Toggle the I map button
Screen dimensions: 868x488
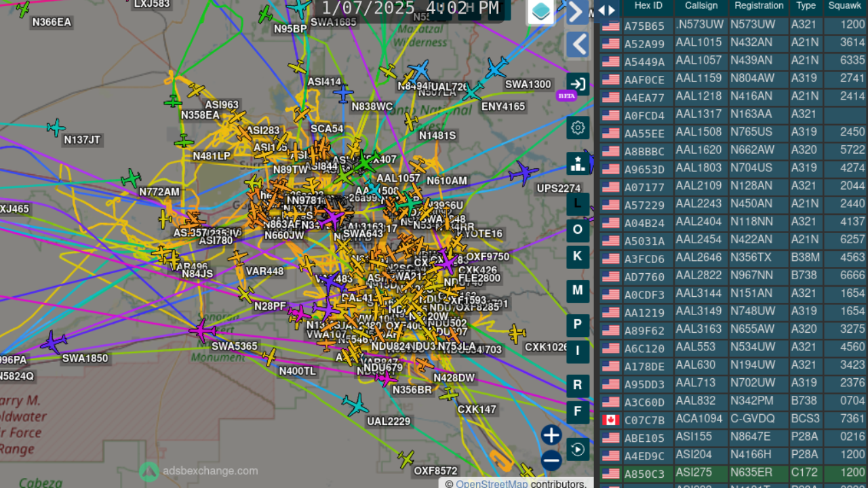click(578, 350)
